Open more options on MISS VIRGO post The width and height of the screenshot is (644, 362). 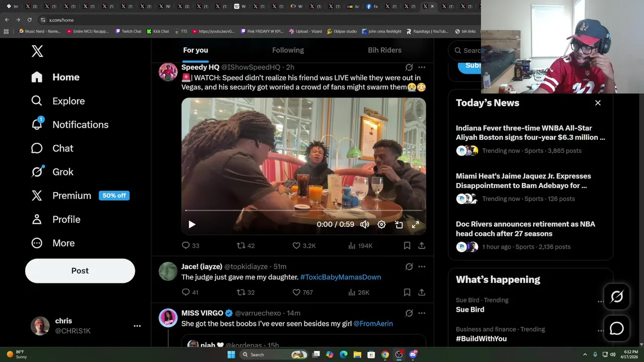[422, 313]
